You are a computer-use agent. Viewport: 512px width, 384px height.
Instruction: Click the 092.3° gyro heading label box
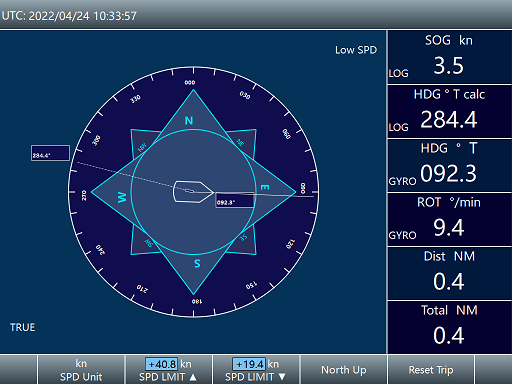pos(235,200)
